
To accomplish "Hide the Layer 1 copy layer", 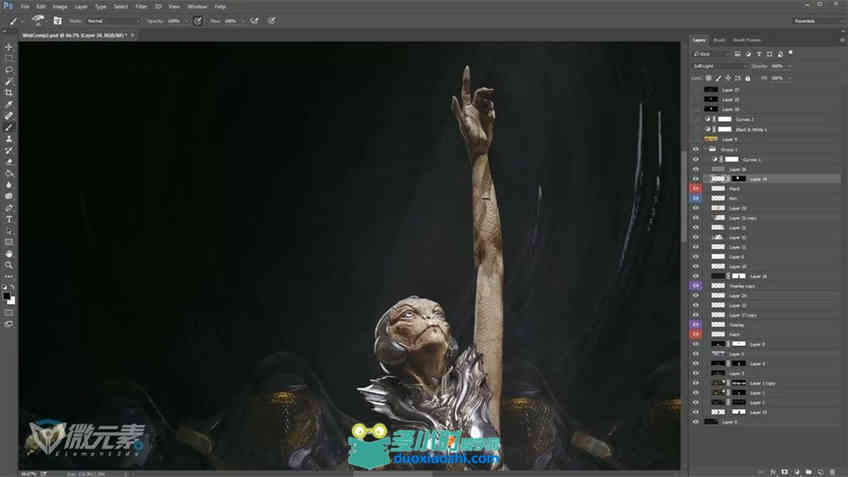I will pyautogui.click(x=695, y=383).
